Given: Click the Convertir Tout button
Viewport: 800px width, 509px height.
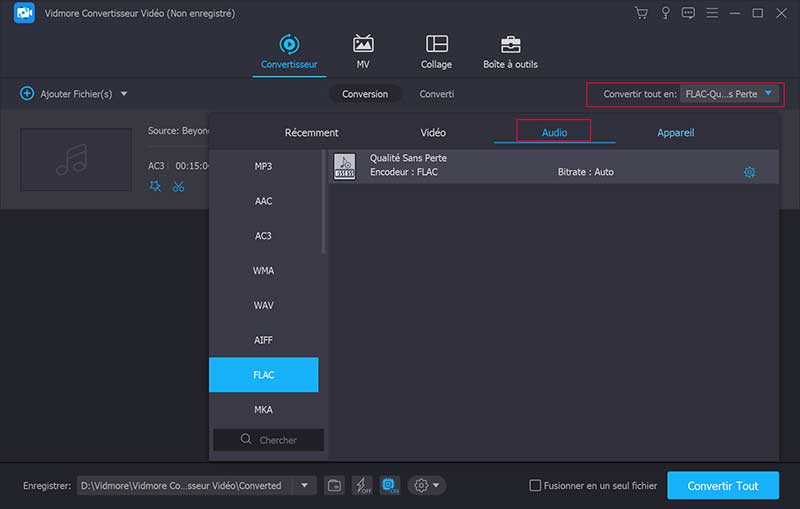Looking at the screenshot, I should click(723, 486).
